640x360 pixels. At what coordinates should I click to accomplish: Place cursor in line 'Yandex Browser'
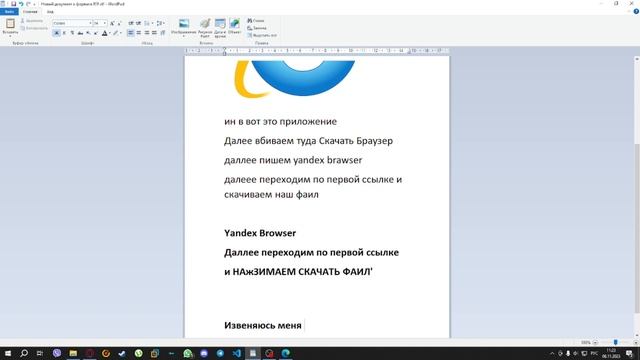(x=260, y=233)
